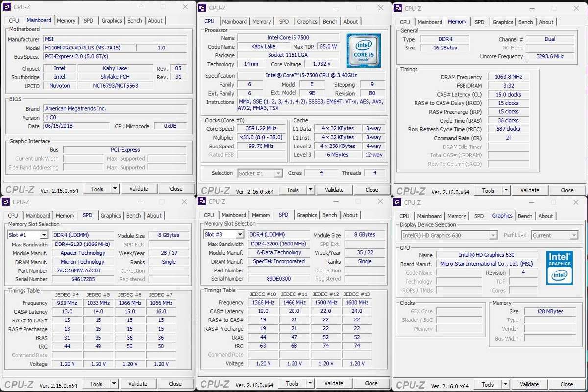Click the CPU-Z icon in the Memory window titlebar

pos(399,8)
